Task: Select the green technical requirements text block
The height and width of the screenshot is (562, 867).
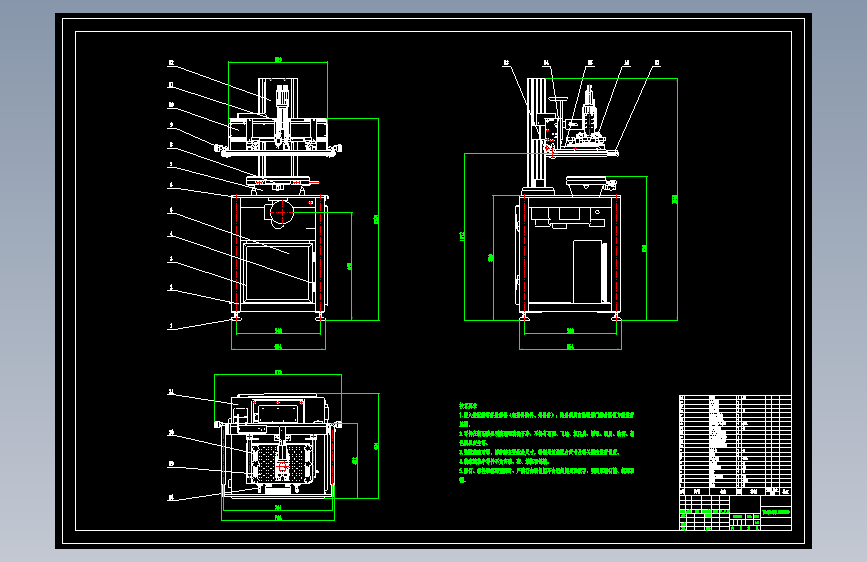Action: click(546, 443)
